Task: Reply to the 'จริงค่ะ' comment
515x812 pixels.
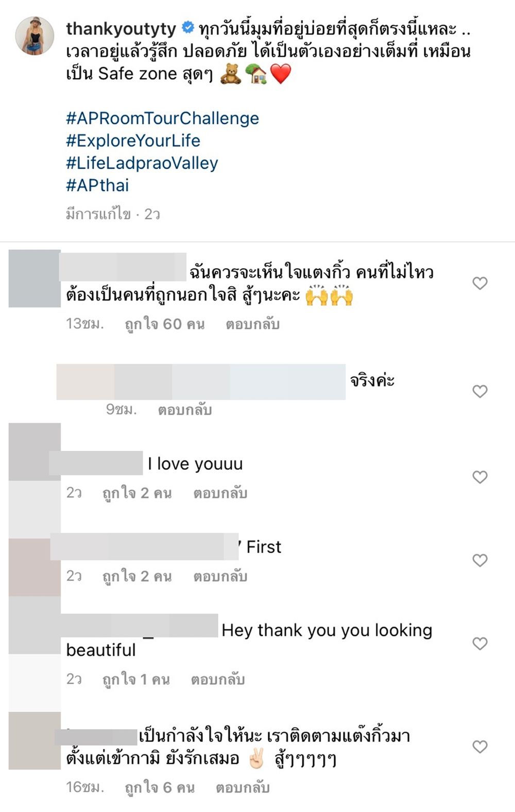Action: [x=185, y=410]
